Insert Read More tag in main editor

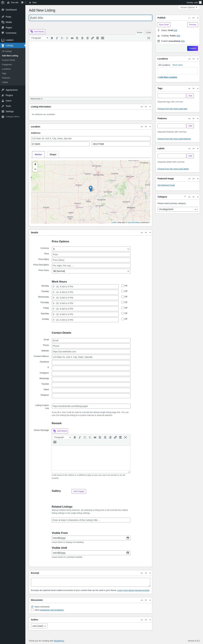click(98, 38)
